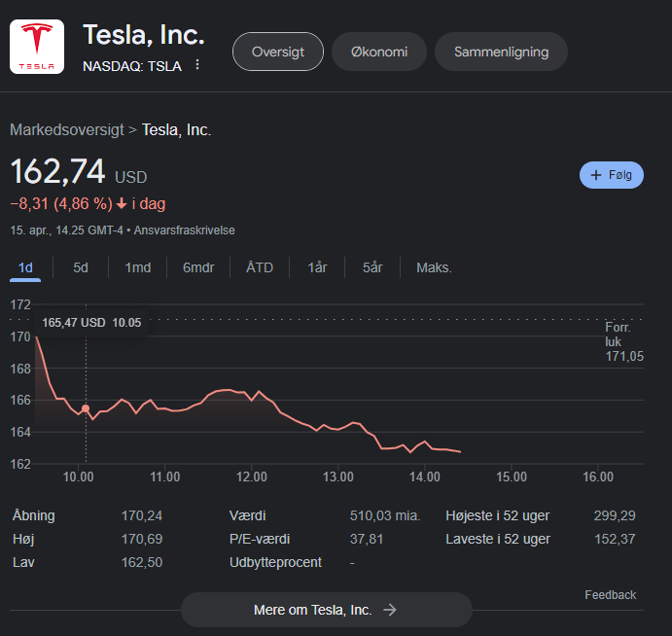The width and height of the screenshot is (672, 636).
Task: Click the −8,31 (4,86 %) change text
Action: (x=61, y=203)
